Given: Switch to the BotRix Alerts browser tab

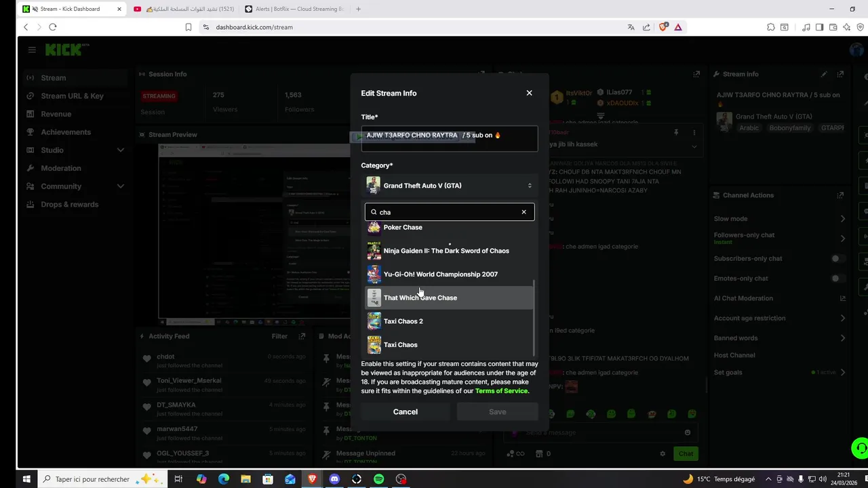Looking at the screenshot, I should [x=294, y=9].
